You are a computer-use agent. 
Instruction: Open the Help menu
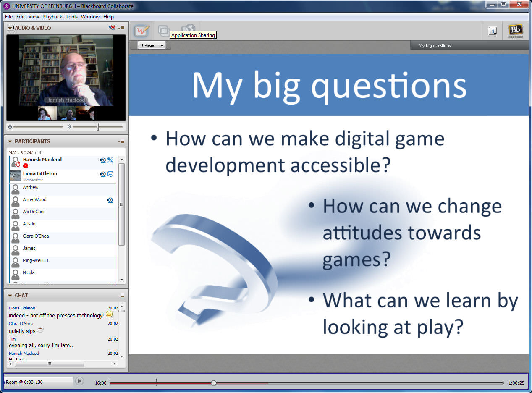tap(108, 17)
